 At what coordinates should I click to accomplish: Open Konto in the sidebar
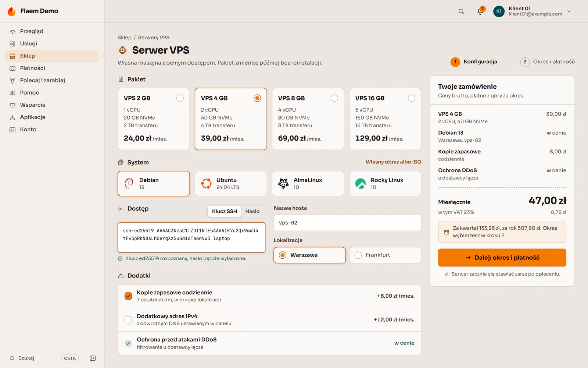pos(52,130)
